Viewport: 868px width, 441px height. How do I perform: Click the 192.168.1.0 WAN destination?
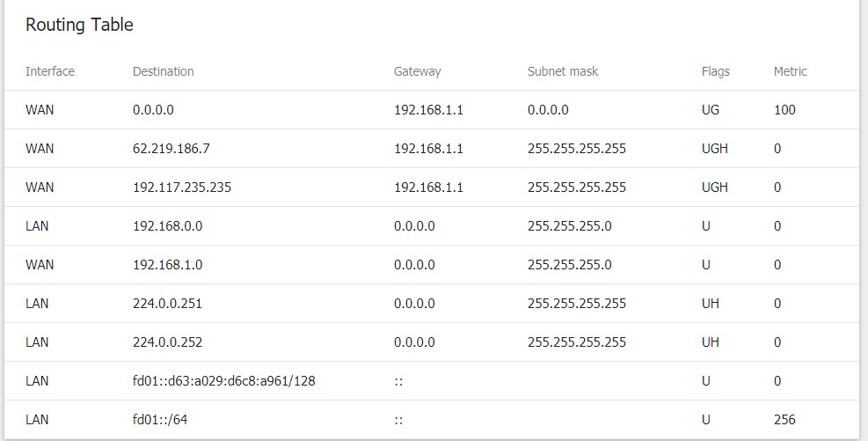pos(167,265)
